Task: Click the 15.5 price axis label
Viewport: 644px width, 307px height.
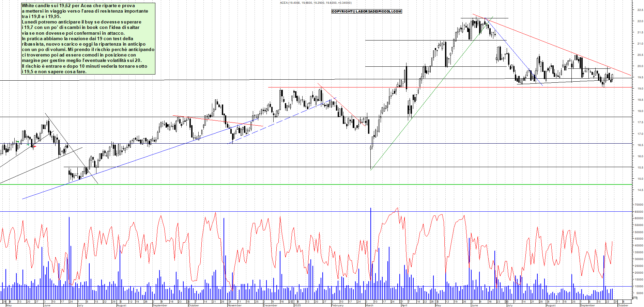Action: (x=640, y=167)
